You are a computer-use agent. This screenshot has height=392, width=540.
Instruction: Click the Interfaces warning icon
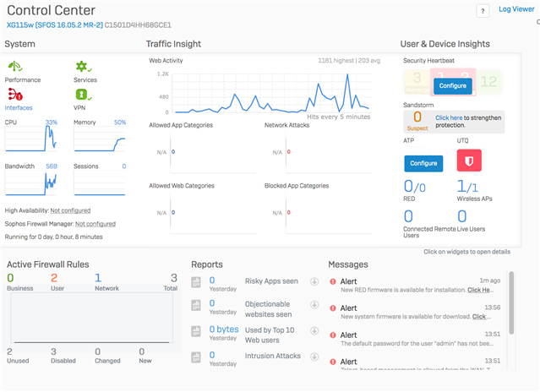(15, 95)
